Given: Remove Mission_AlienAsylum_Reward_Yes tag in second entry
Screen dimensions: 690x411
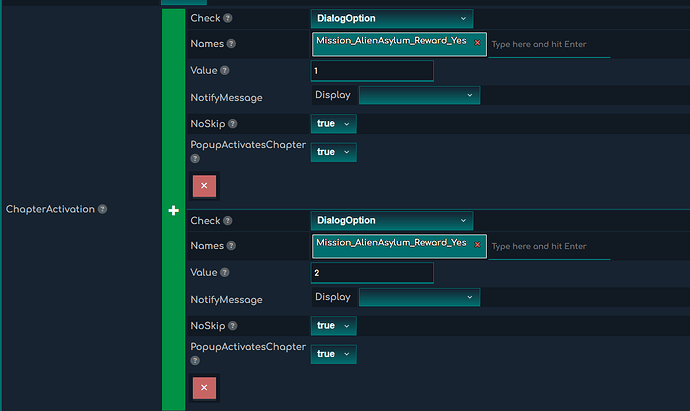Looking at the screenshot, I should [477, 245].
